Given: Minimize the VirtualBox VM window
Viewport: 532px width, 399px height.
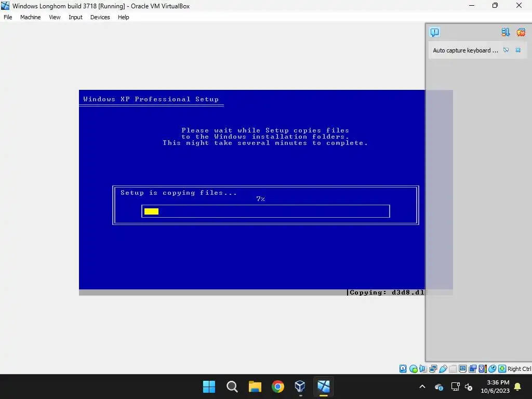Looking at the screenshot, I should pos(472,5).
